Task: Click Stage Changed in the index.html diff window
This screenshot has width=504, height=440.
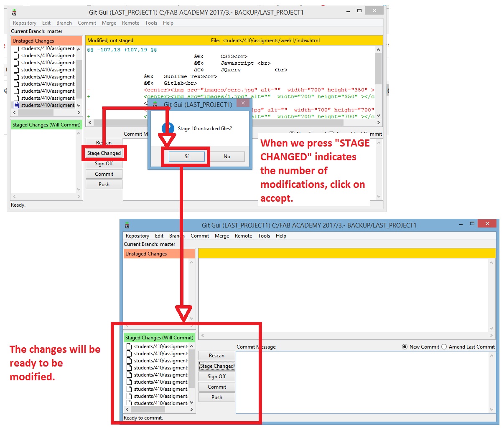Action: pos(104,153)
